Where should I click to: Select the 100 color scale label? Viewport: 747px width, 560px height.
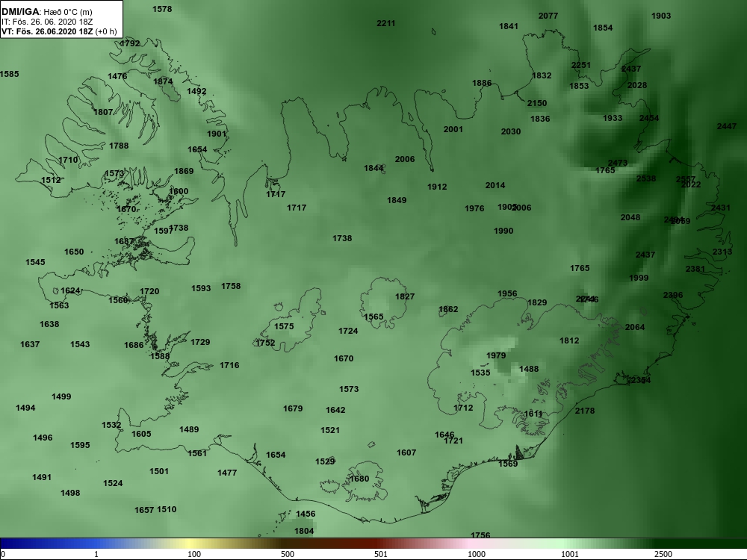(x=194, y=554)
